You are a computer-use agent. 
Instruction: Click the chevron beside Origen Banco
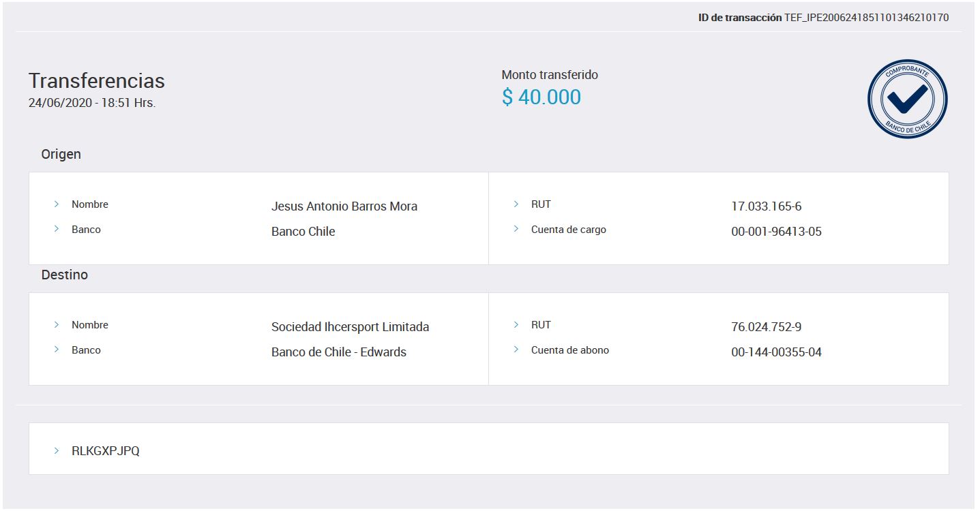pos(57,229)
